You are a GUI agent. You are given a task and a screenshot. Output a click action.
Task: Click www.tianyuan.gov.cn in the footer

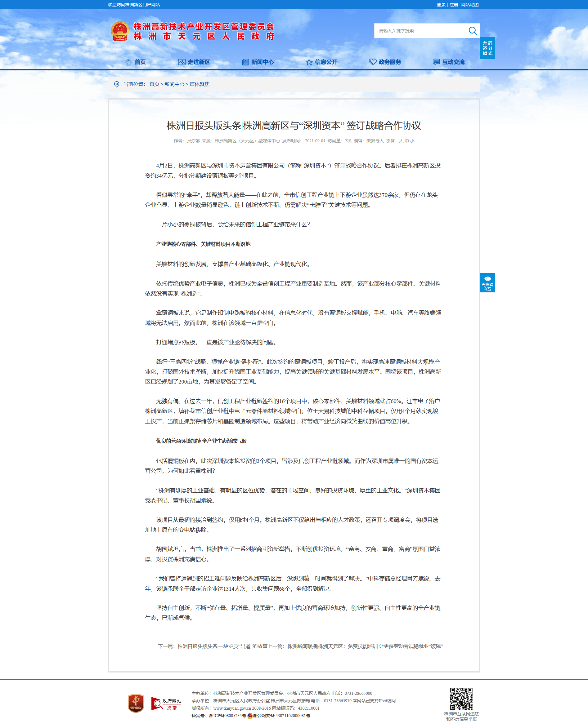(x=232, y=708)
